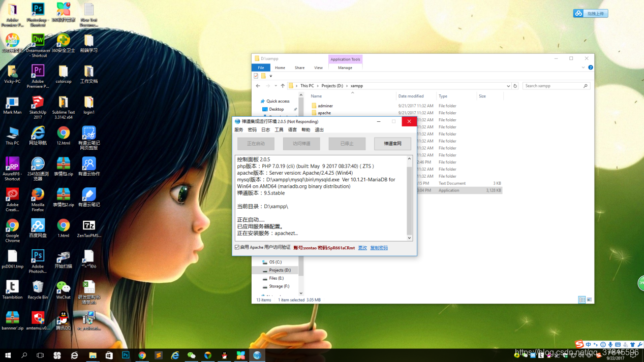
Task: Open the Explorer File tab
Action: pyautogui.click(x=261, y=68)
